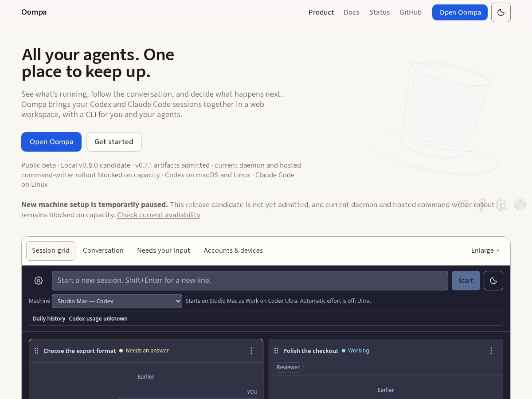The image size is (532, 399).
Task: Click the Get started button
Action: click(x=114, y=142)
